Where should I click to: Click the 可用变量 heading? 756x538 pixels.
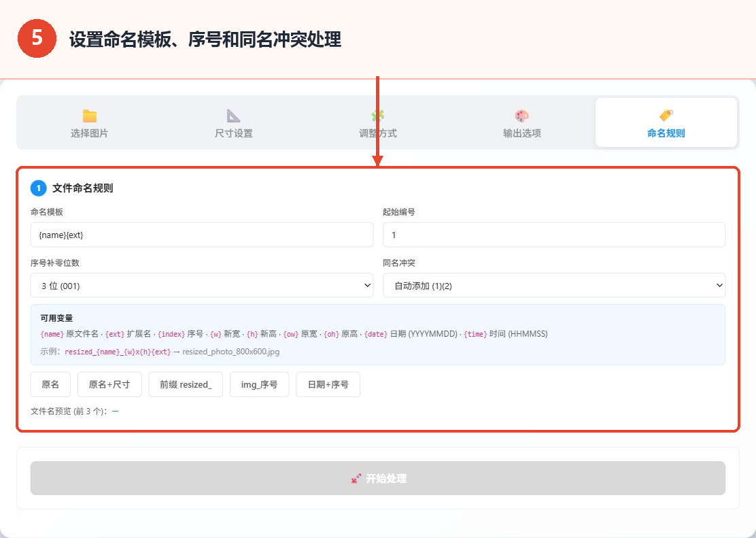pyautogui.click(x=56, y=318)
